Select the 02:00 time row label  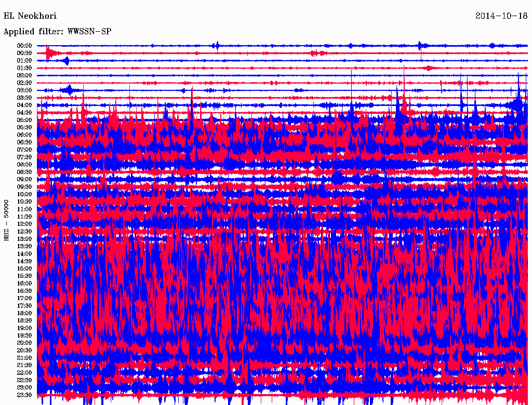pyautogui.click(x=24, y=76)
